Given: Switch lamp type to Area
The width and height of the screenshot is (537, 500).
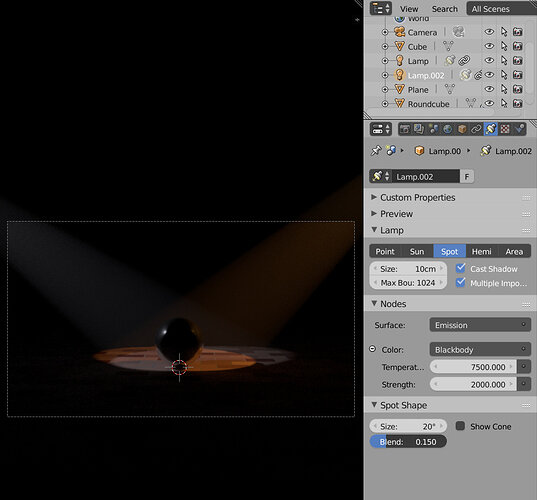Looking at the screenshot, I should (x=514, y=251).
